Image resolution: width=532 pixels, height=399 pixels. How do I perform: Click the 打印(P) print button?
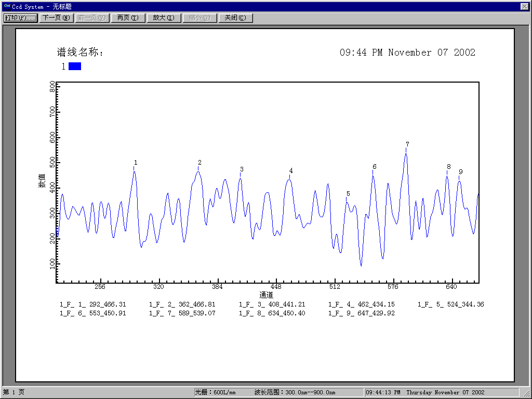[x=21, y=18]
